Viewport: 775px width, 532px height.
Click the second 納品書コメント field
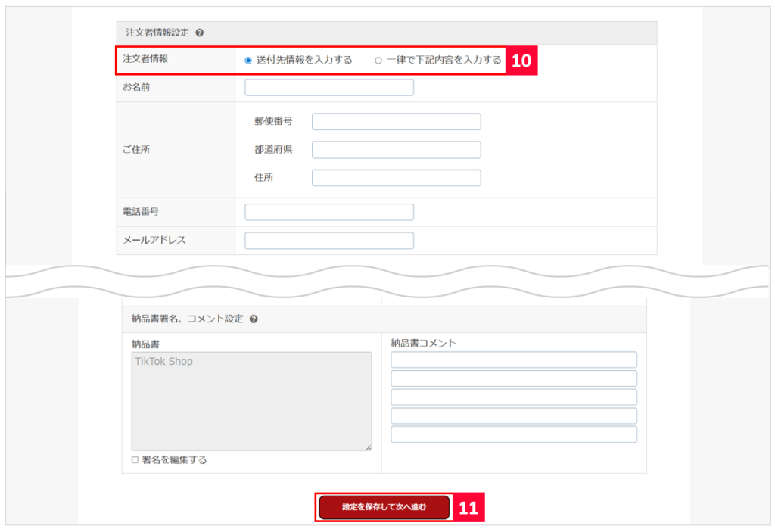click(513, 378)
